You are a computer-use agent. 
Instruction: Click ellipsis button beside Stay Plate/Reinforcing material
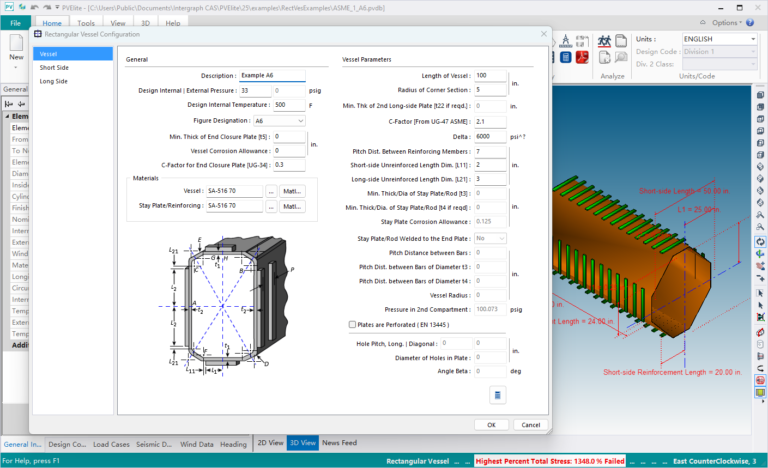tap(271, 206)
